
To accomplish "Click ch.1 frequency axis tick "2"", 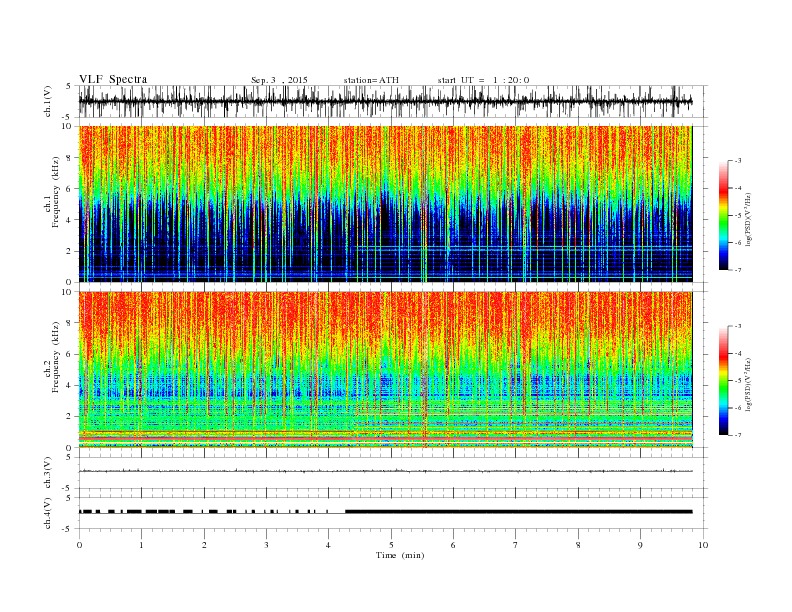I will [69, 251].
